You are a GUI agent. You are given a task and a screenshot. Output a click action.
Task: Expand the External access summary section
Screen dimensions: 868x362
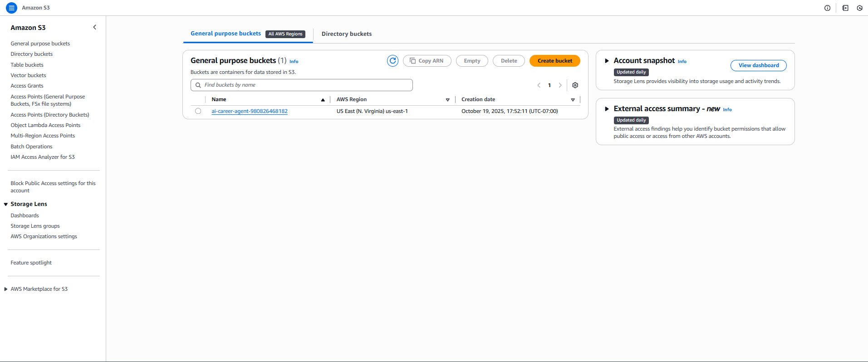(x=607, y=109)
